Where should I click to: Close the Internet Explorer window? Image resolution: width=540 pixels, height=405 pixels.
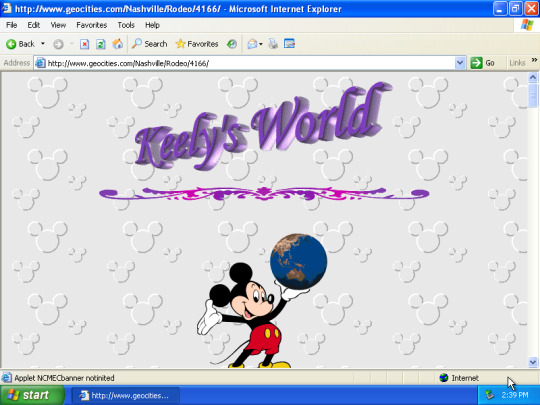click(531, 9)
